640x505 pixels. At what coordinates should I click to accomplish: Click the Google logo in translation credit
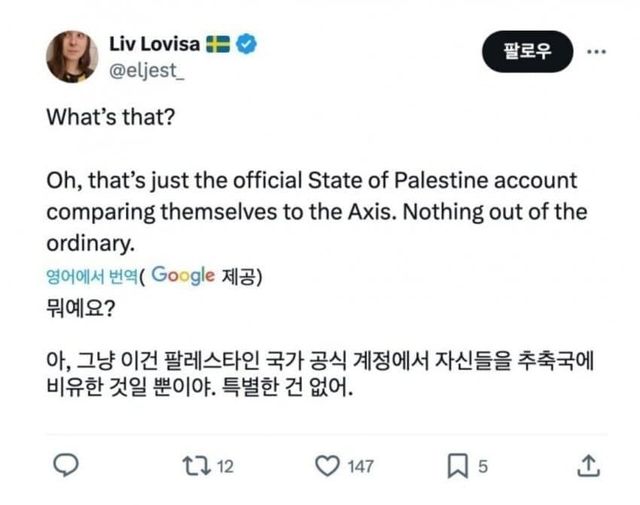pyautogui.click(x=184, y=276)
